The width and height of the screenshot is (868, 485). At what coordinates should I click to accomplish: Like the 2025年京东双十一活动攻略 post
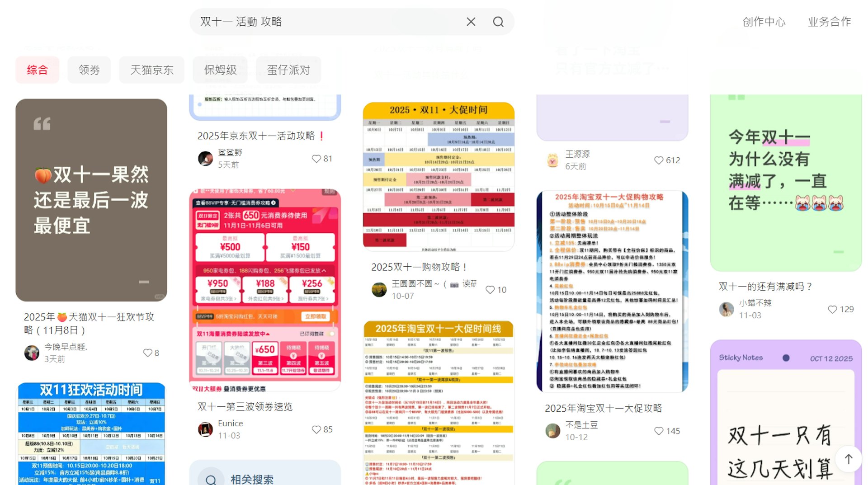(316, 159)
